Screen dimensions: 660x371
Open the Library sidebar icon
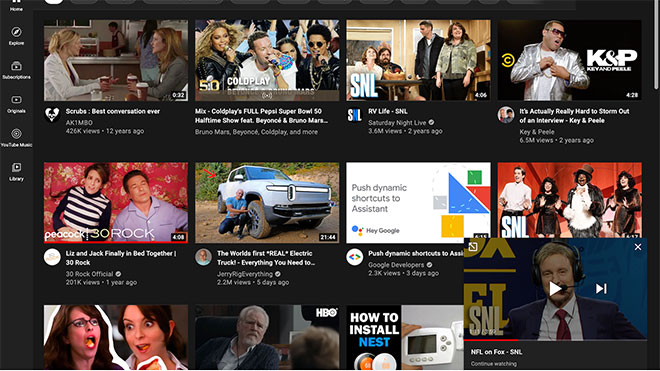tap(16, 172)
